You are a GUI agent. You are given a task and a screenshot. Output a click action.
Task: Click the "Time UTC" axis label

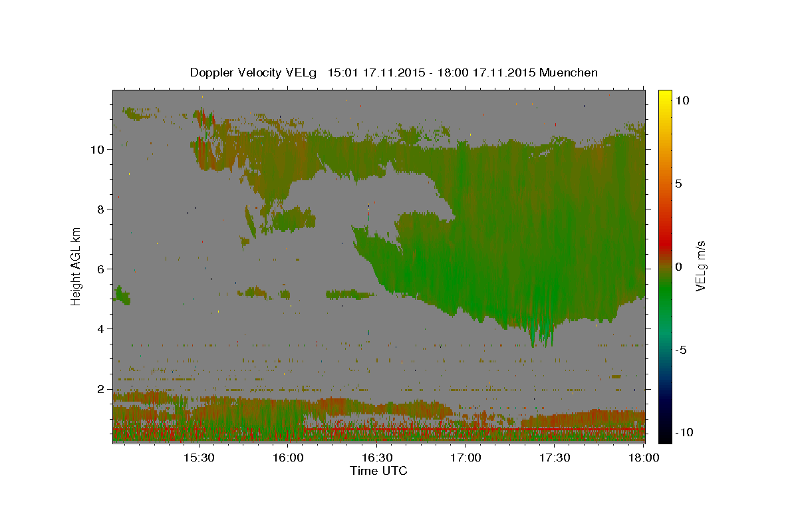pyautogui.click(x=378, y=471)
